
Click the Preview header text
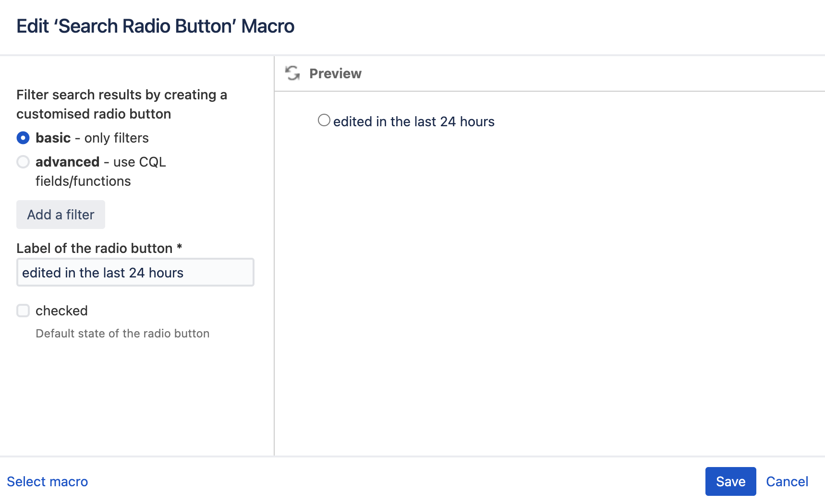[x=335, y=73]
